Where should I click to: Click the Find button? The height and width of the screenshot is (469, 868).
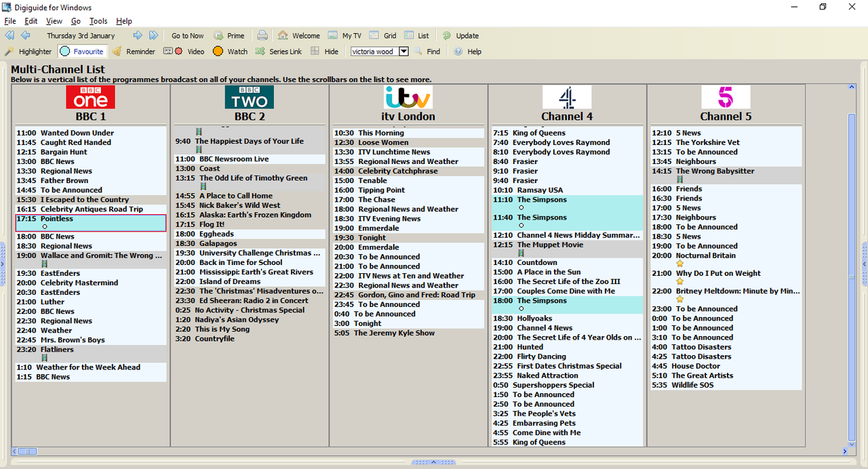(427, 52)
